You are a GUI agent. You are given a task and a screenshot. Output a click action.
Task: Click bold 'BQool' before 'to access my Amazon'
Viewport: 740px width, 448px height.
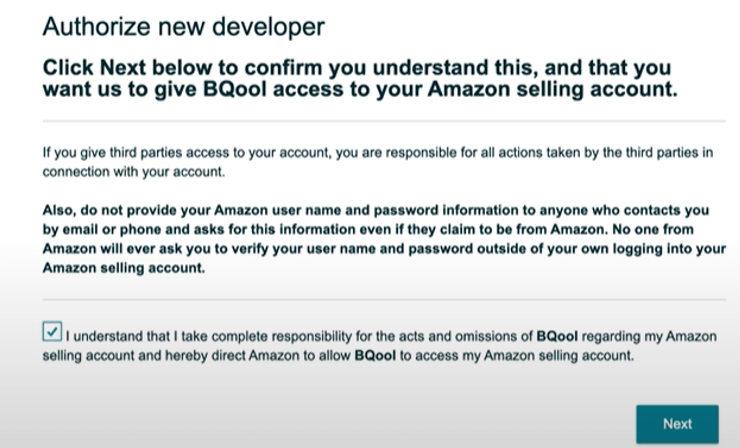(375, 355)
